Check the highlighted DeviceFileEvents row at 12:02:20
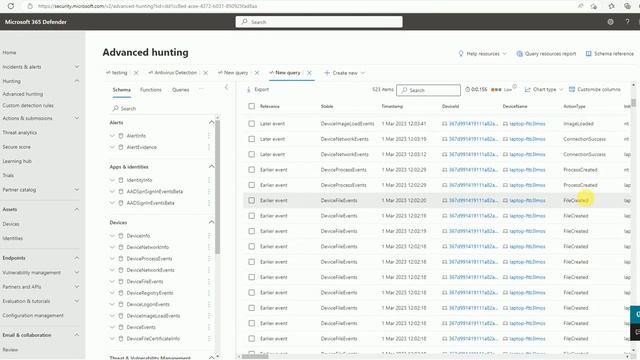This screenshot has width=640, height=360. tap(251, 200)
